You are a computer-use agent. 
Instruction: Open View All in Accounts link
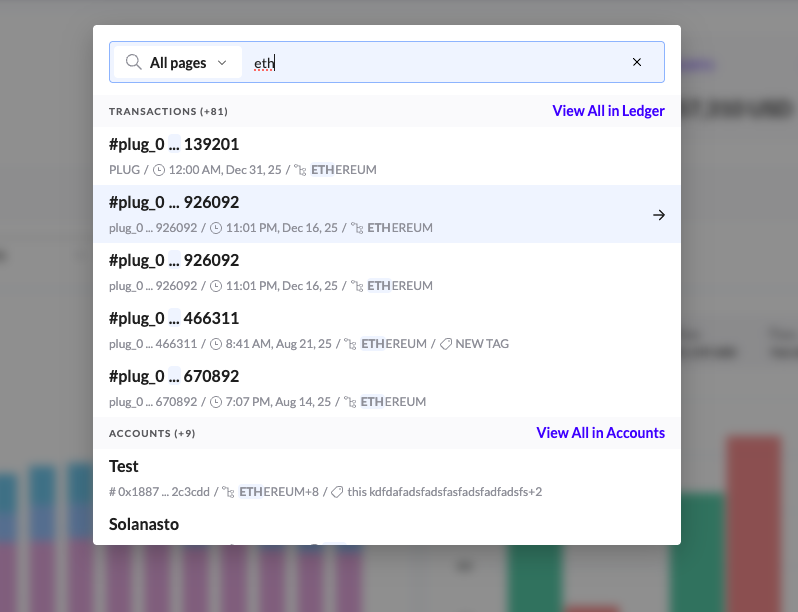coord(600,433)
